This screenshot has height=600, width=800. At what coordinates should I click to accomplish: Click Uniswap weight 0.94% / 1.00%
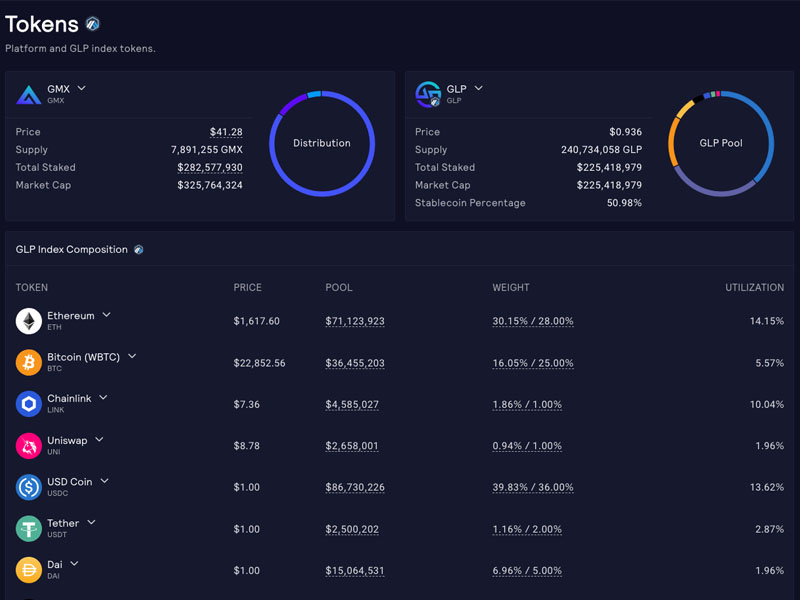(x=527, y=446)
